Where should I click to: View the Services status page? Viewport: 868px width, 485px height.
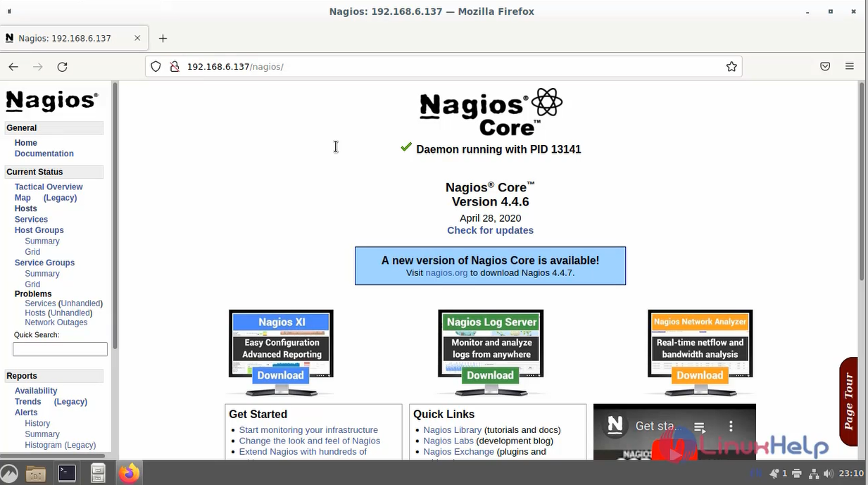point(31,220)
